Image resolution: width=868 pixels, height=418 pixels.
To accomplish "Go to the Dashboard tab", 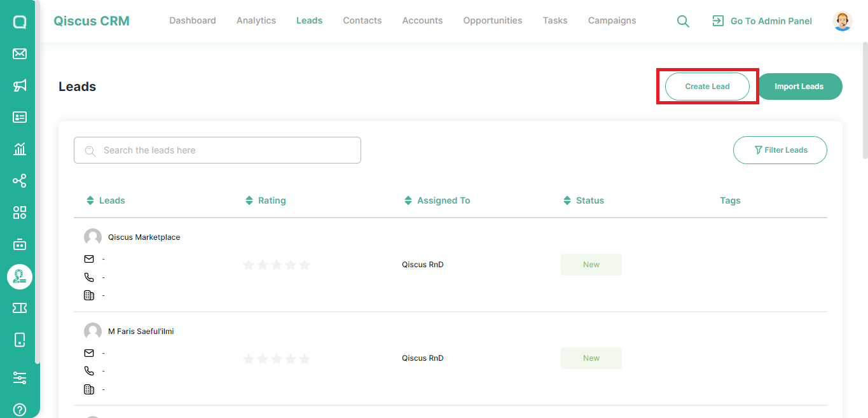I will pos(193,20).
